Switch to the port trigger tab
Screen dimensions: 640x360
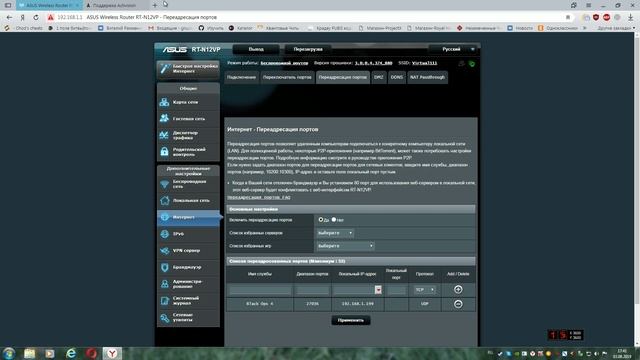(287, 77)
